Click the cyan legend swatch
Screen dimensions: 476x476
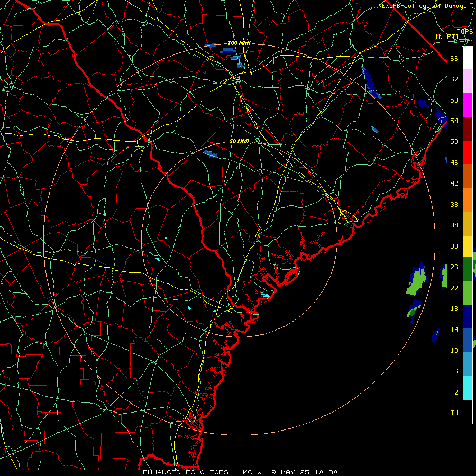[467, 388]
